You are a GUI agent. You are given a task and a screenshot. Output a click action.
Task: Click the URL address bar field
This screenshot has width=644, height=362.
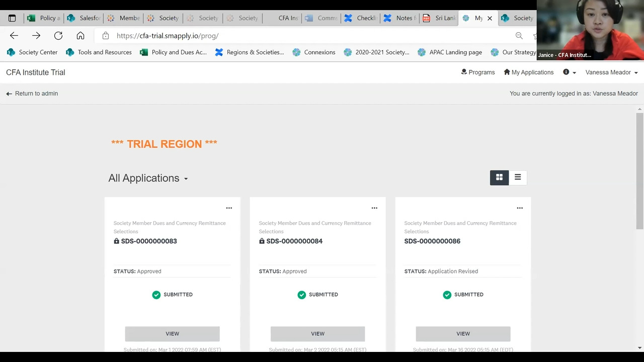point(312,36)
